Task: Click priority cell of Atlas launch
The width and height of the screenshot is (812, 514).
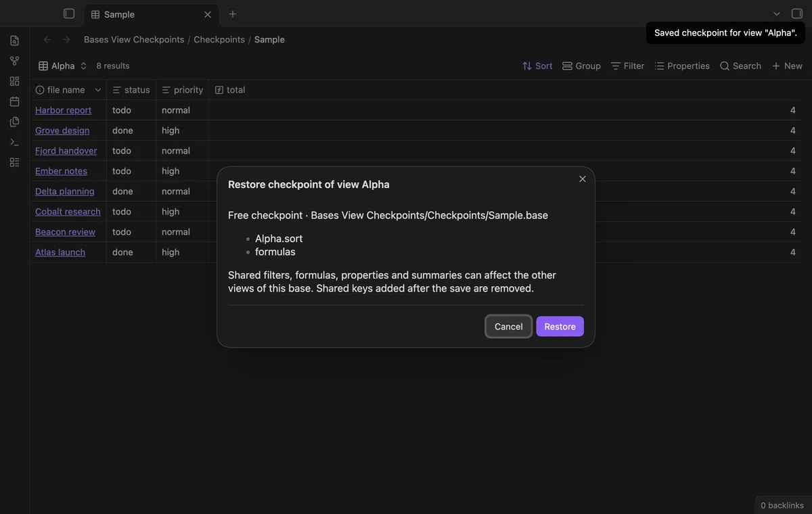Action: pyautogui.click(x=183, y=252)
